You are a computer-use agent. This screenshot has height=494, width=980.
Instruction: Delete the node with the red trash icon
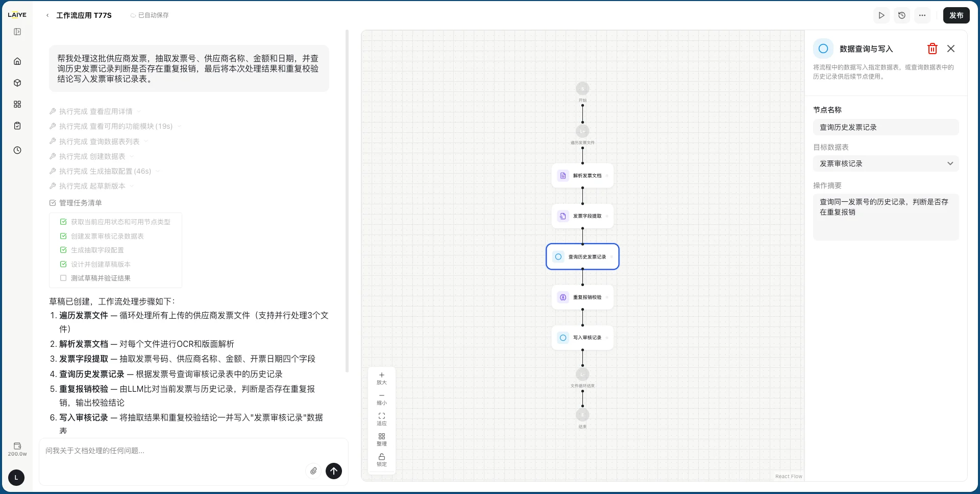(933, 49)
